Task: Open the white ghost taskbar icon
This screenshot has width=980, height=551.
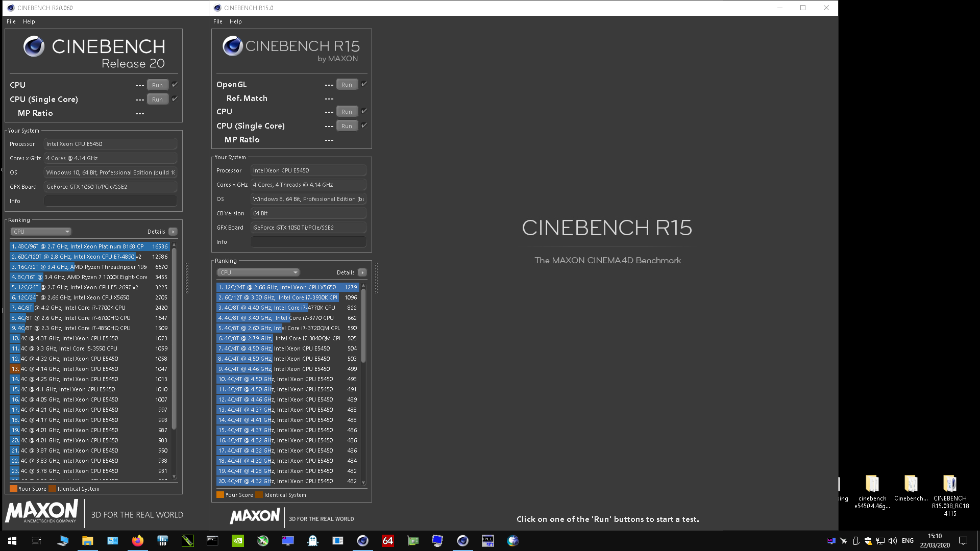Action: click(313, 541)
